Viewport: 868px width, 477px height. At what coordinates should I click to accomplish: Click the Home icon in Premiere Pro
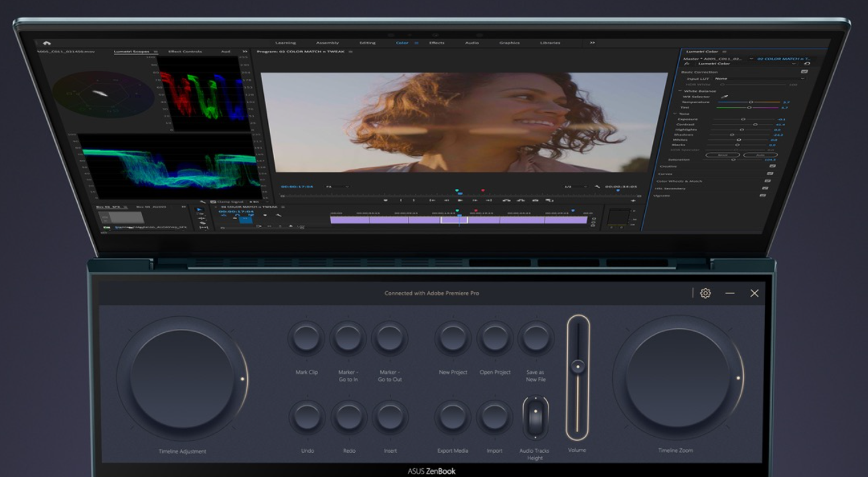pyautogui.click(x=47, y=43)
